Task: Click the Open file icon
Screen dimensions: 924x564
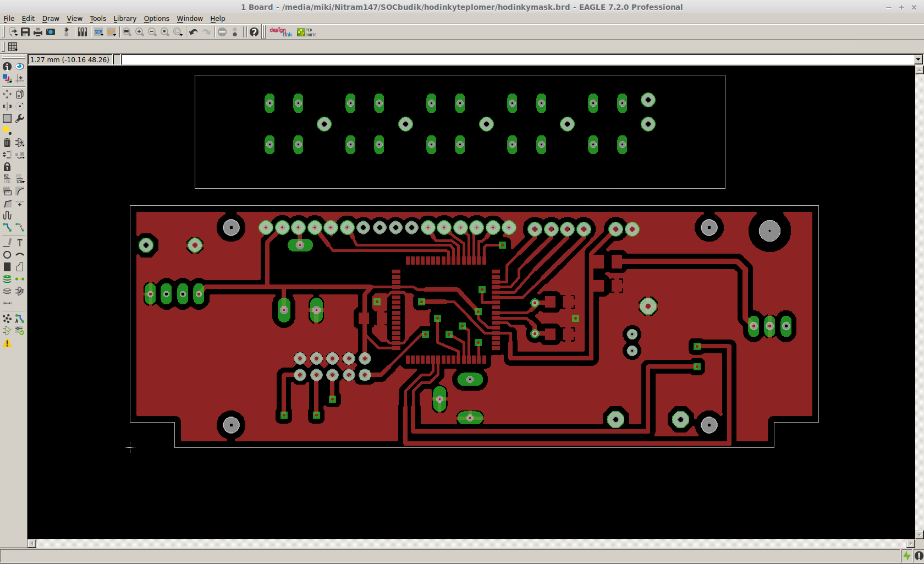Action: click(x=13, y=32)
